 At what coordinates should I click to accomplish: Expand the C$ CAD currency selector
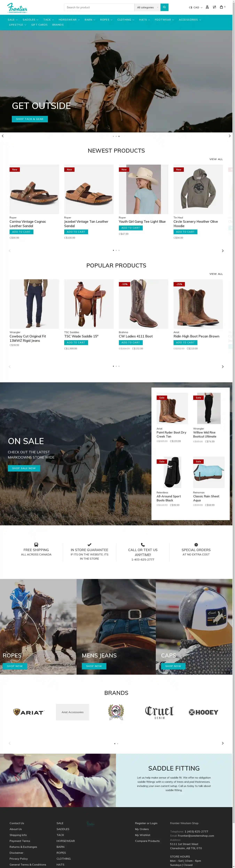pos(195,7)
